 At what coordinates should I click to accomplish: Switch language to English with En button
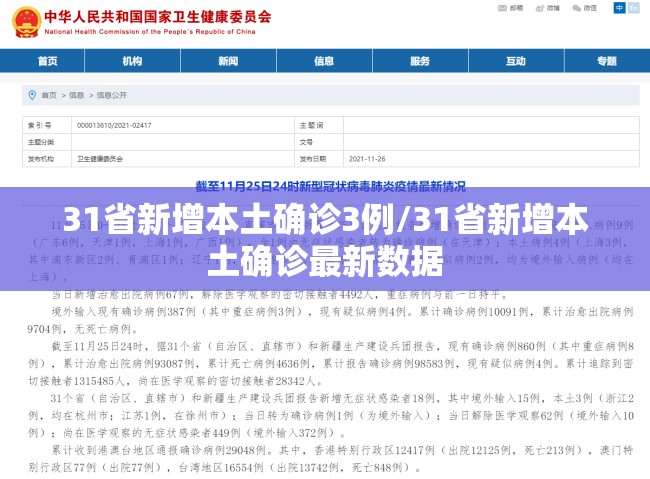(634, 8)
